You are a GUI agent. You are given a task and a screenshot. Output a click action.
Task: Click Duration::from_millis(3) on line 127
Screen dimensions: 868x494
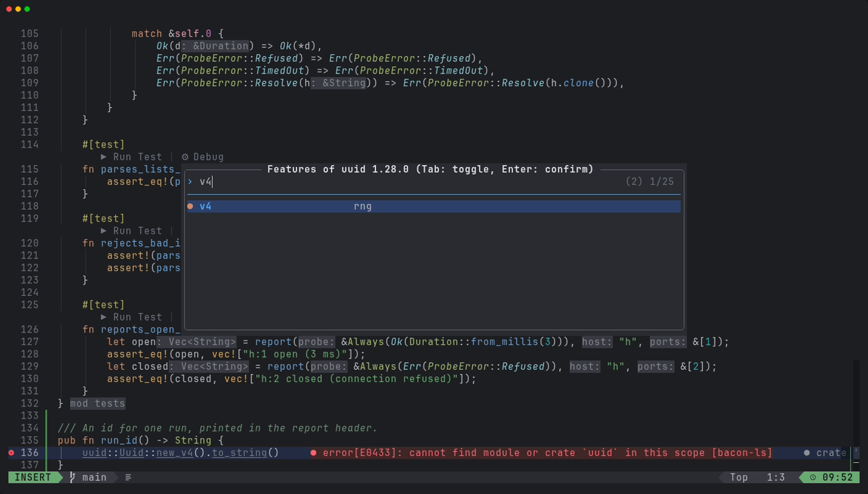(483, 342)
